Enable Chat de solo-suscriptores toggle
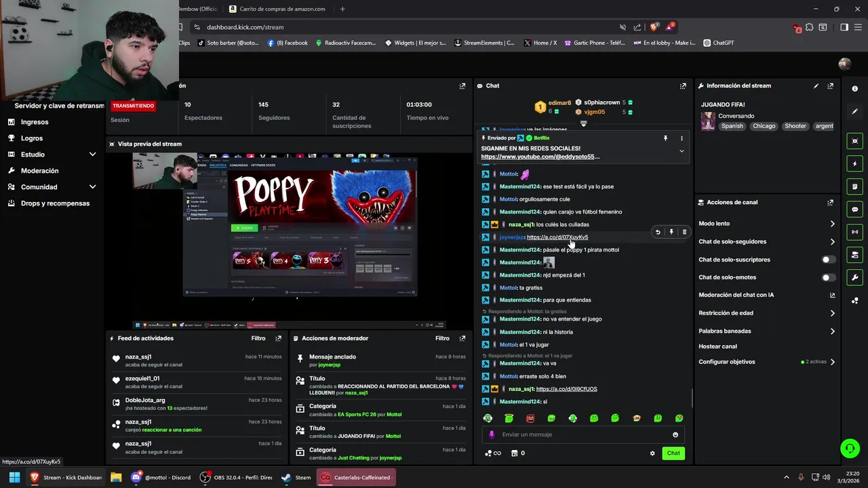 click(829, 260)
